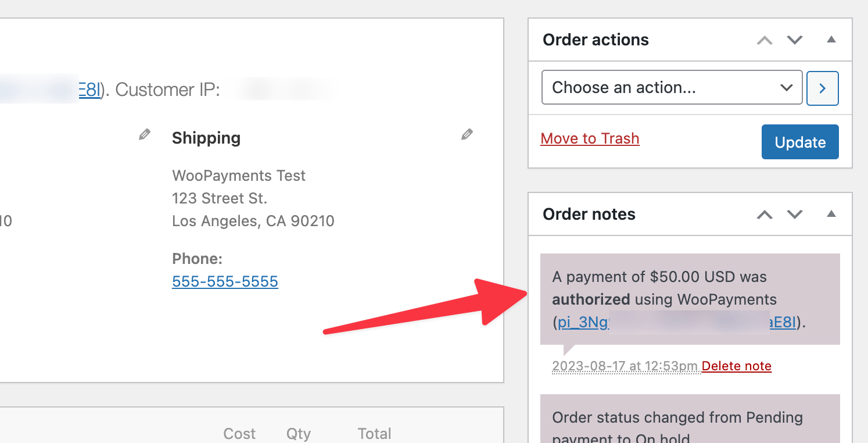Image resolution: width=868 pixels, height=443 pixels.
Task: Click the Qty column header
Action: [x=298, y=434]
